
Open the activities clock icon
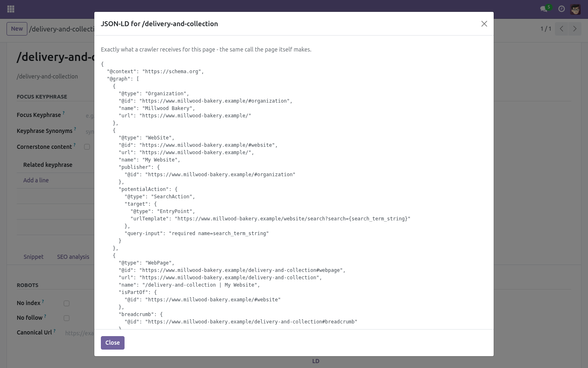click(561, 9)
